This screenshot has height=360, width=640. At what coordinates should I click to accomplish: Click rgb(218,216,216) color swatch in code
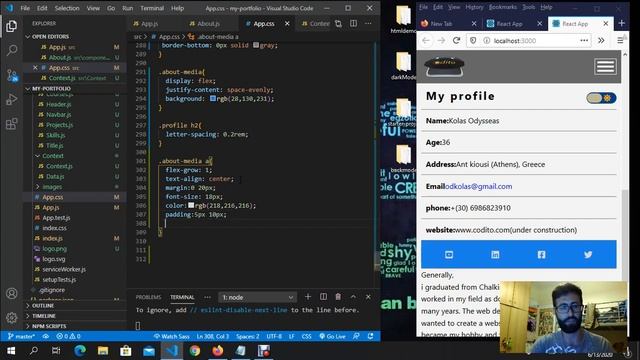pyautogui.click(x=191, y=205)
